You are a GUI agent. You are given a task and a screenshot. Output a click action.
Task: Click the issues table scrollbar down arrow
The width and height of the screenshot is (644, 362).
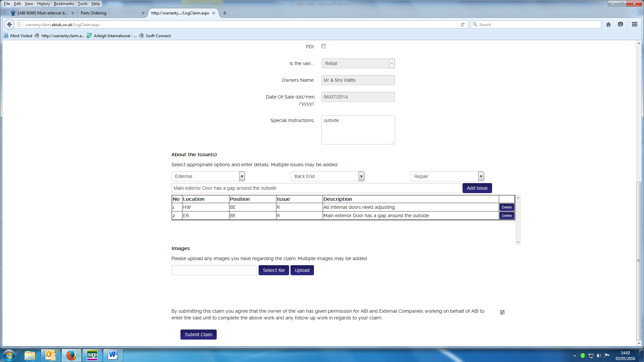(x=518, y=242)
